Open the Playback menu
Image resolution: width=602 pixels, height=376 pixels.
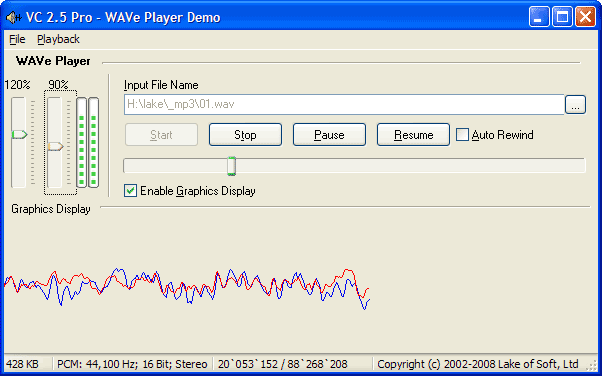tap(58, 39)
